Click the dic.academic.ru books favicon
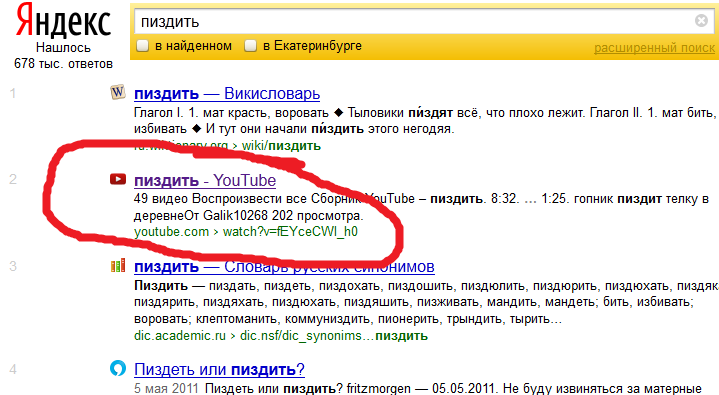Image resolution: width=719 pixels, height=395 pixels. click(x=118, y=266)
